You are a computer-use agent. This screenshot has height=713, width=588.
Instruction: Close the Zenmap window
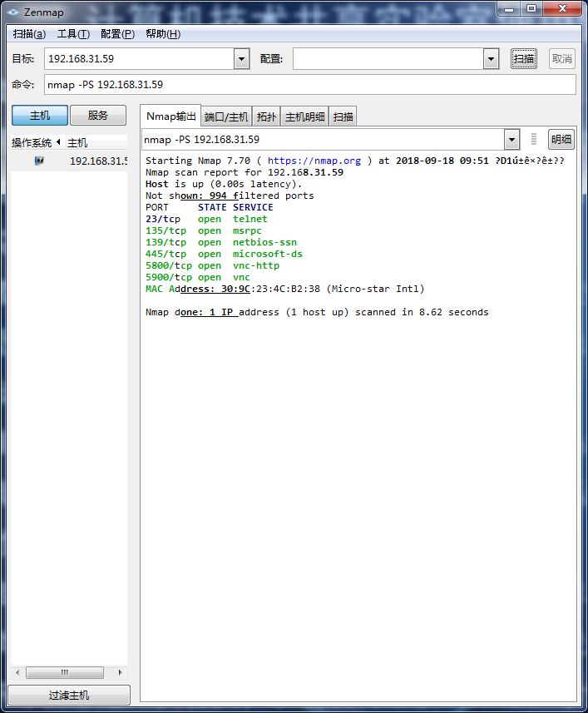[562, 8]
